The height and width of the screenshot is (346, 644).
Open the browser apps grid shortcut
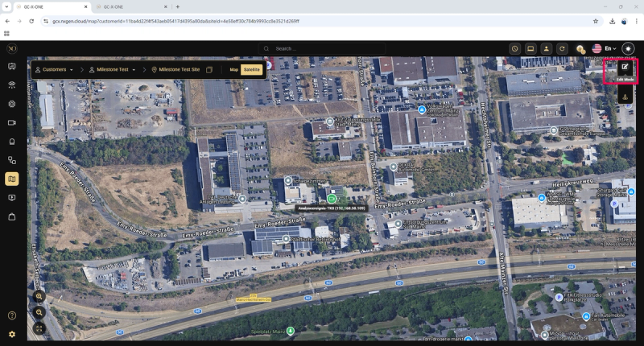coord(6,34)
